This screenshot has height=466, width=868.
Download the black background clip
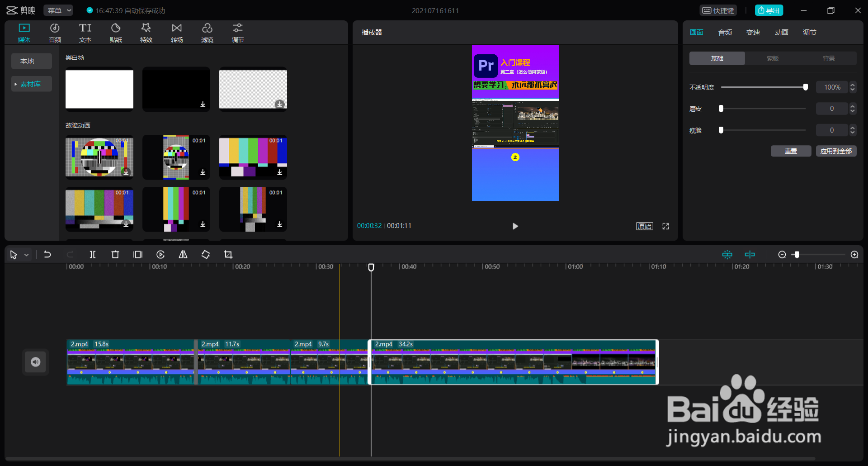[203, 105]
